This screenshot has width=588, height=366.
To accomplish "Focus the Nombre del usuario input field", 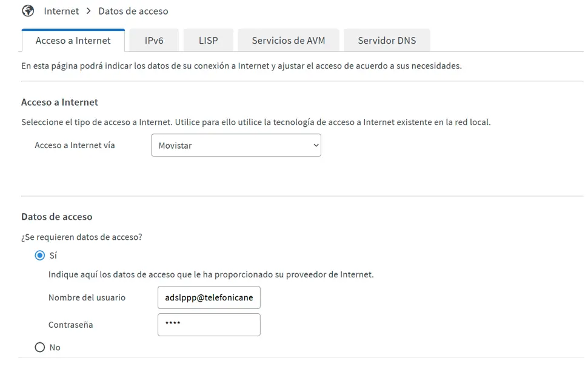I will coord(209,297).
